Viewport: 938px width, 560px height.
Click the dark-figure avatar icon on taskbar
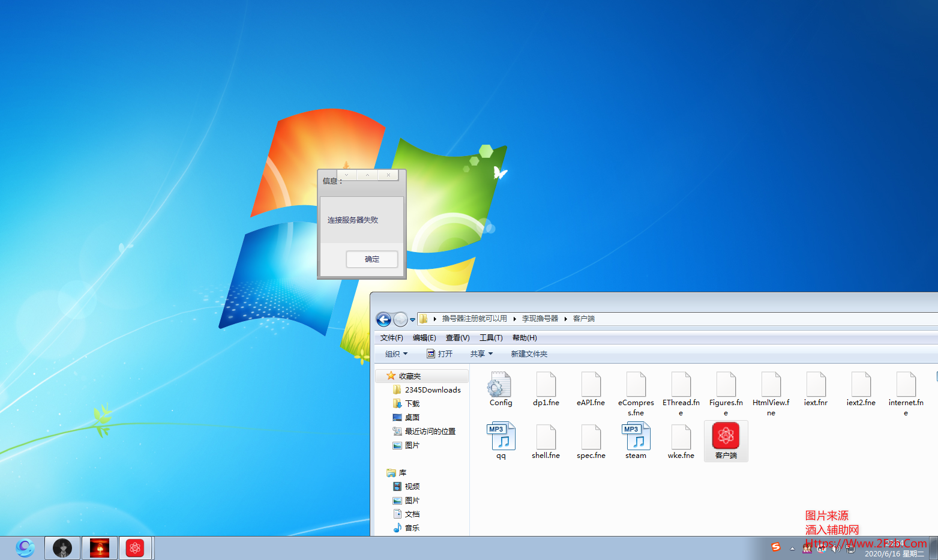(62, 548)
